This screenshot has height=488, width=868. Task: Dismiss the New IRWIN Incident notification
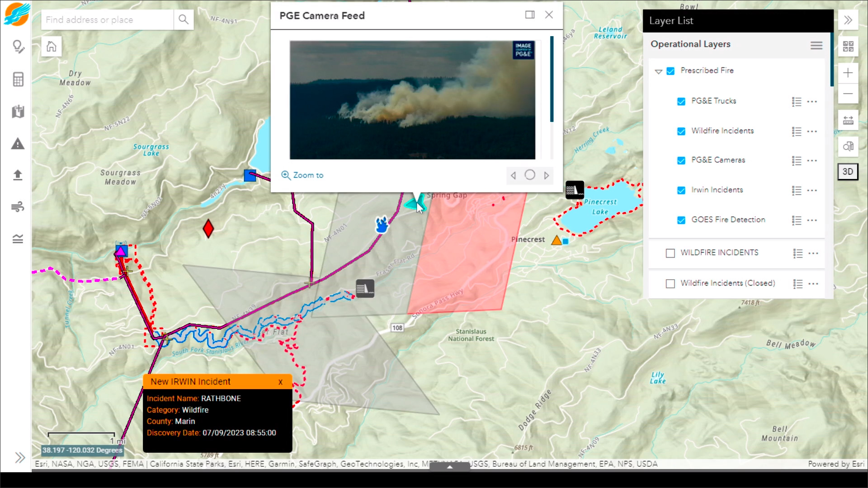tap(280, 382)
